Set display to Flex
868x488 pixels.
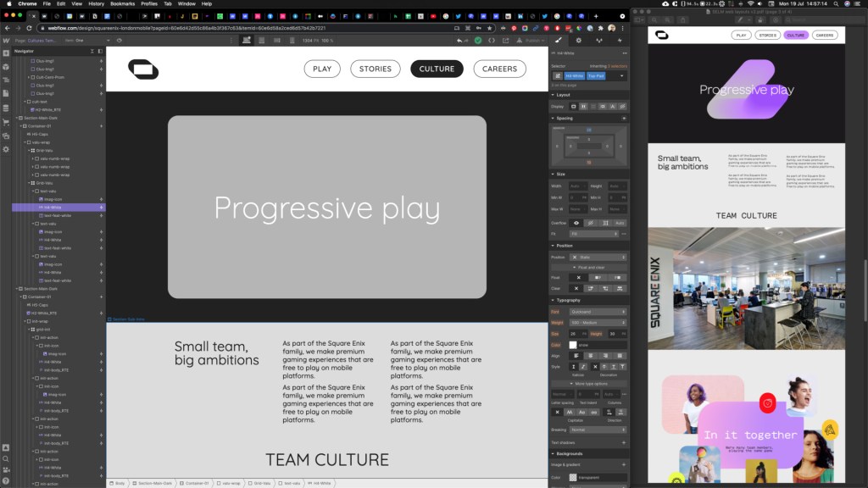click(x=584, y=106)
